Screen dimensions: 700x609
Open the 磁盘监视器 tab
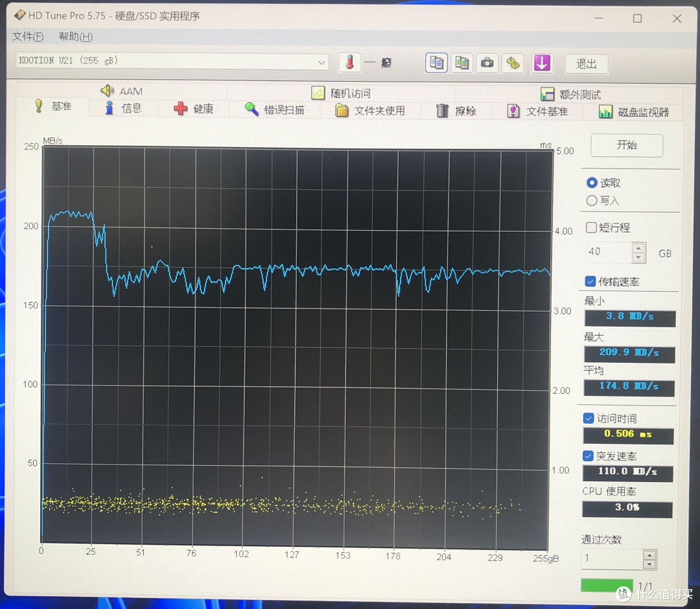633,112
